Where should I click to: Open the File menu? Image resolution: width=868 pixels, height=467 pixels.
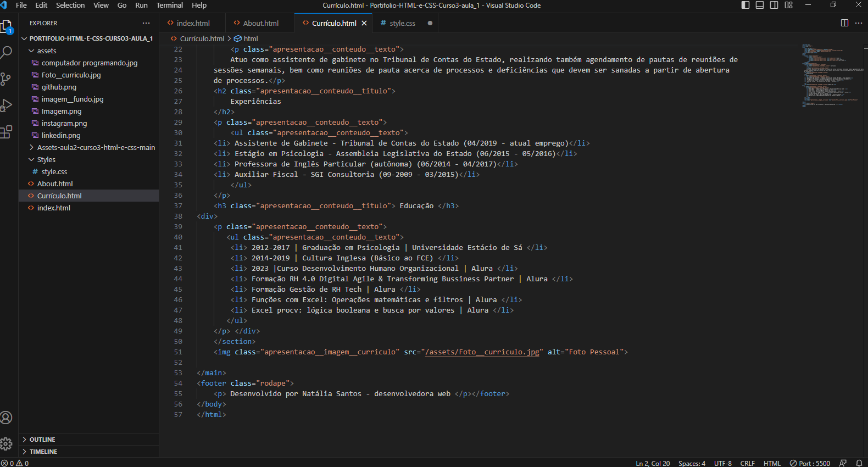tap(21, 5)
